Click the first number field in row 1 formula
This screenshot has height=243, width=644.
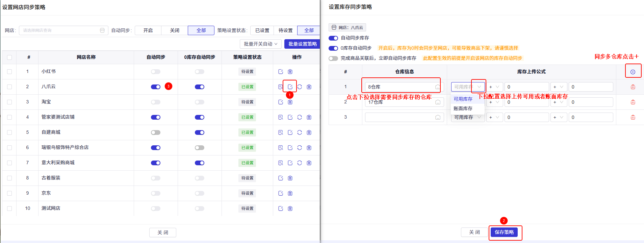tap(526, 87)
